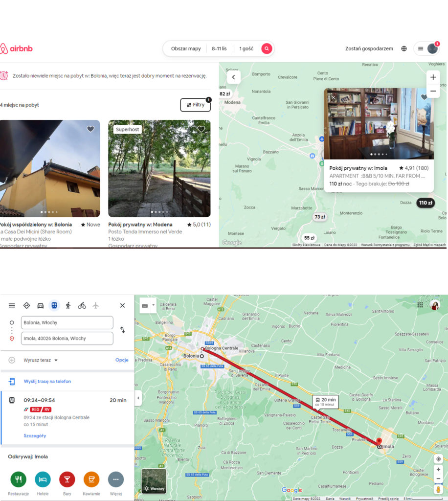
Task: Zoom out on Google Maps
Action: coord(438,478)
